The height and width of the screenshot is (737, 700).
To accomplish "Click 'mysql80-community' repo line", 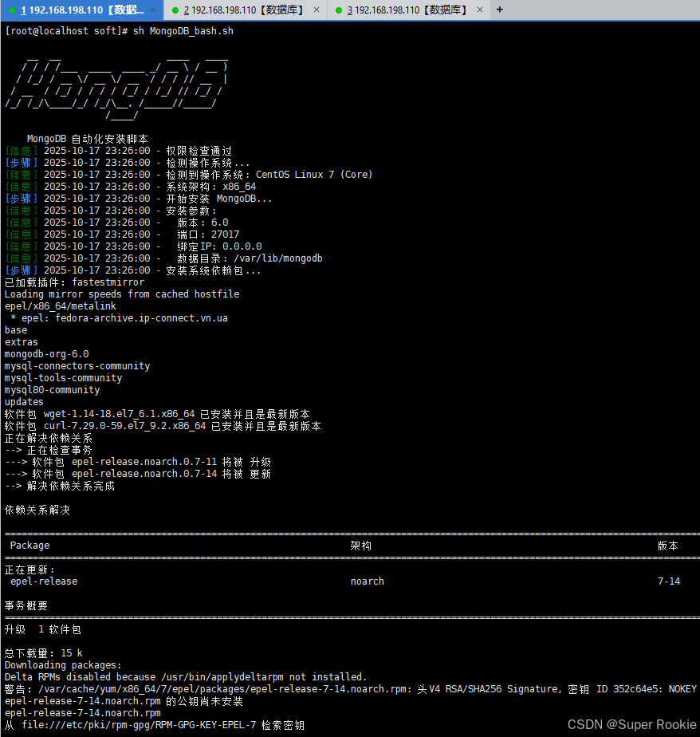I will (x=52, y=390).
